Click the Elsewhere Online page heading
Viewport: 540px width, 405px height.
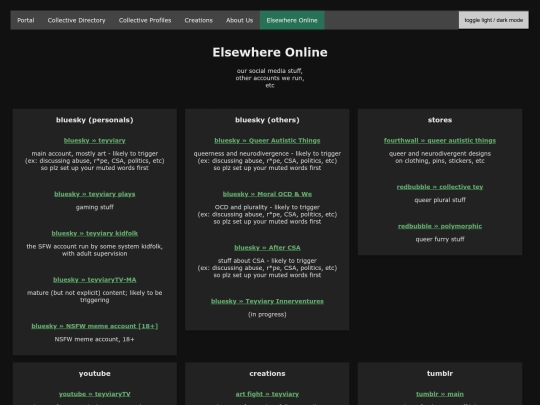tap(270, 52)
